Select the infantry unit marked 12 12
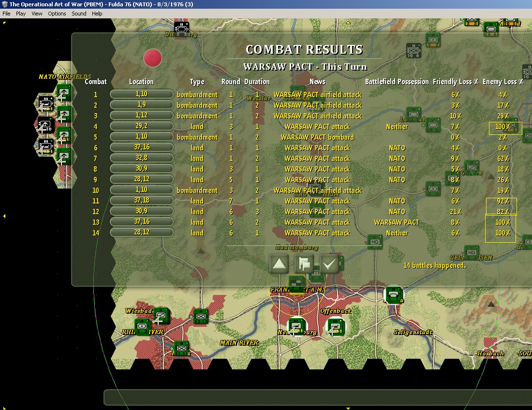The image size is (532, 410). (201, 316)
